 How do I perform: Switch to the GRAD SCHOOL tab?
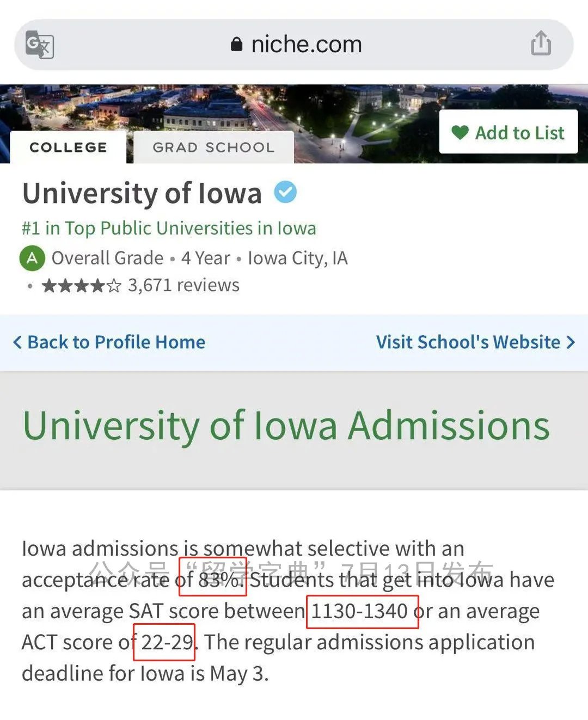213,147
